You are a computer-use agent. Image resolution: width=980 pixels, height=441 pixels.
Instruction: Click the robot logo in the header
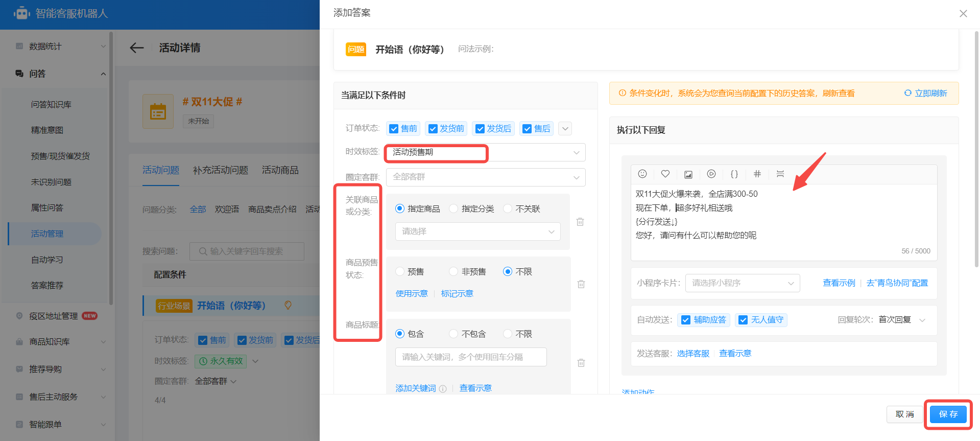point(21,13)
